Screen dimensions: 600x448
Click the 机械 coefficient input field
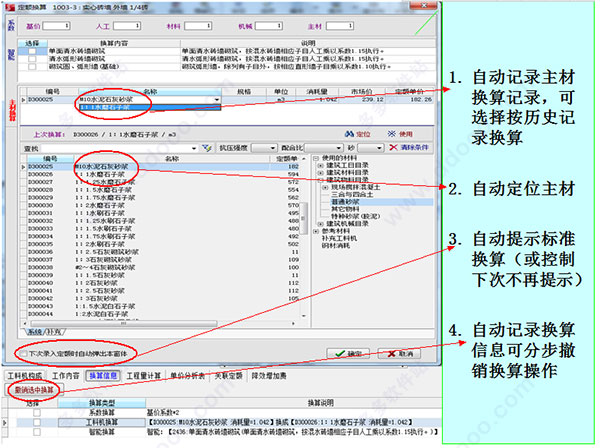269,26
